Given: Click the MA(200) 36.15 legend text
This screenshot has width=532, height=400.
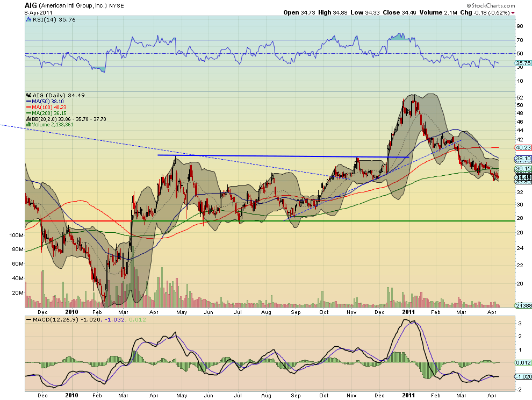Looking at the screenshot, I should (x=49, y=113).
